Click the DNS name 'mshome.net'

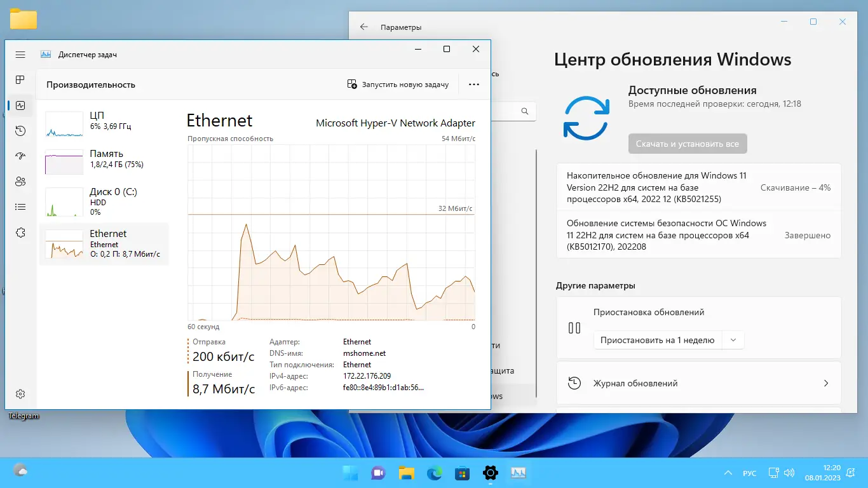tap(364, 353)
